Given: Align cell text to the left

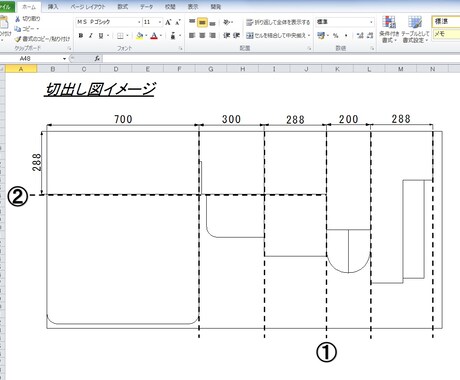Looking at the screenshot, I should coord(192,35).
